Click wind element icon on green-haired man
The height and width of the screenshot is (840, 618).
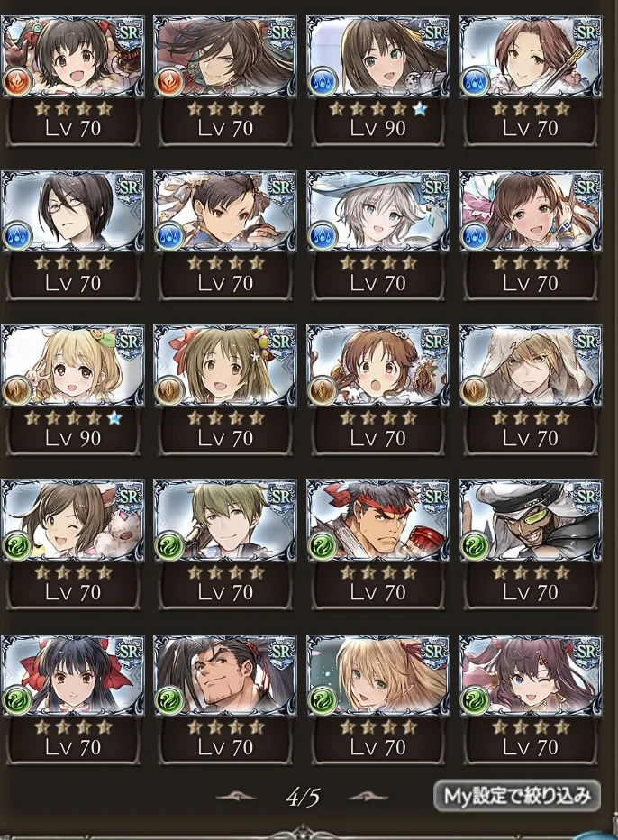pyautogui.click(x=169, y=546)
